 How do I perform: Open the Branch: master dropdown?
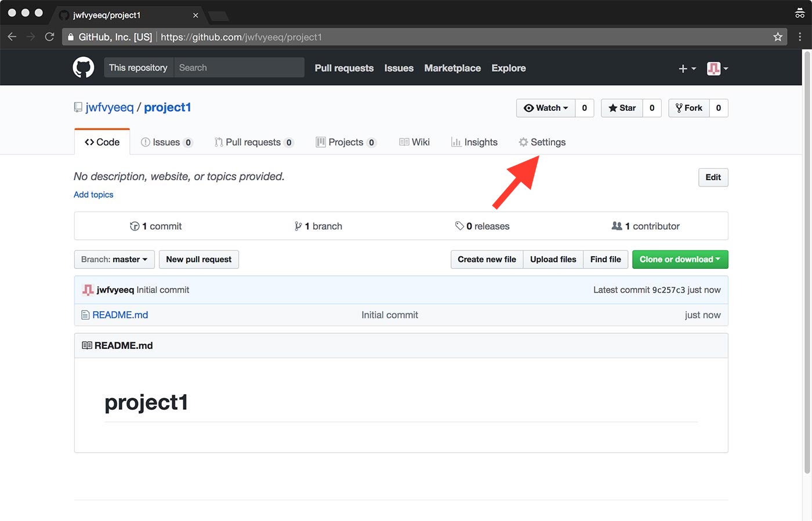114,260
